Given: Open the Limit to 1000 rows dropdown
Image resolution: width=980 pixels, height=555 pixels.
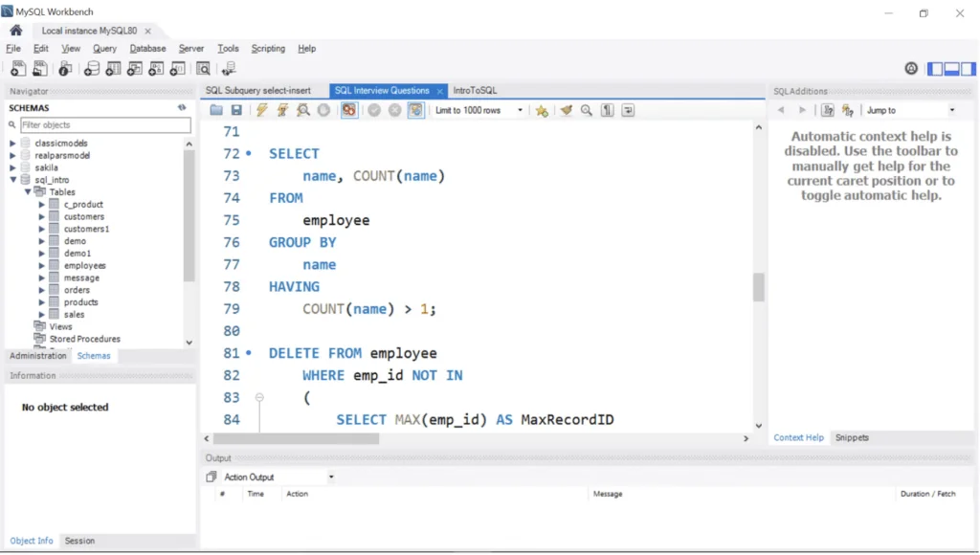Looking at the screenshot, I should pyautogui.click(x=520, y=110).
